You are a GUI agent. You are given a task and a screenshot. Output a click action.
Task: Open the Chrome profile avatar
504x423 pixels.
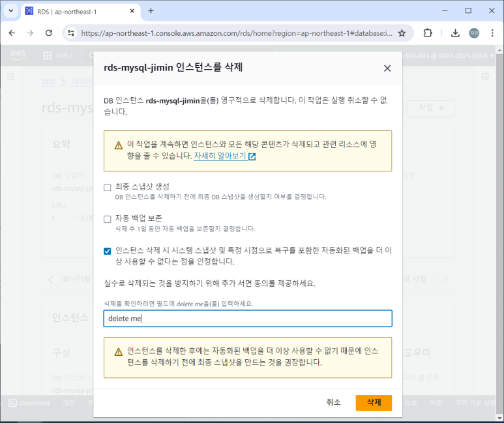[x=474, y=33]
